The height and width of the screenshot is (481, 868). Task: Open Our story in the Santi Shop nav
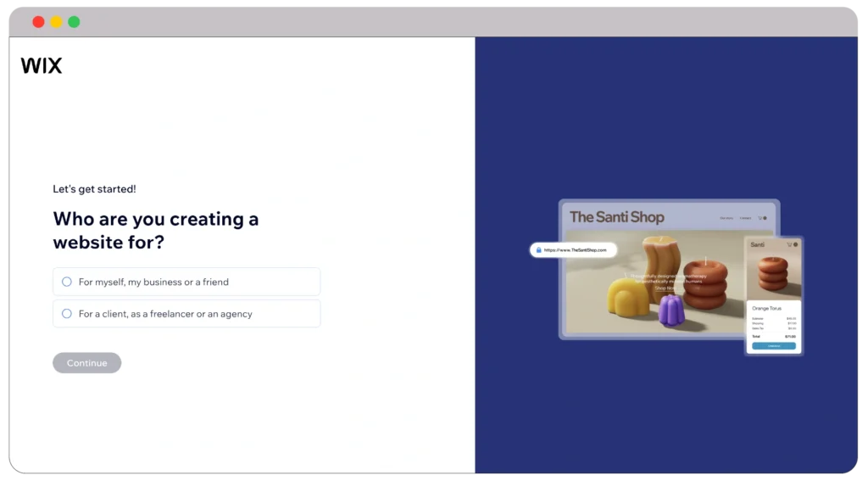coord(726,218)
